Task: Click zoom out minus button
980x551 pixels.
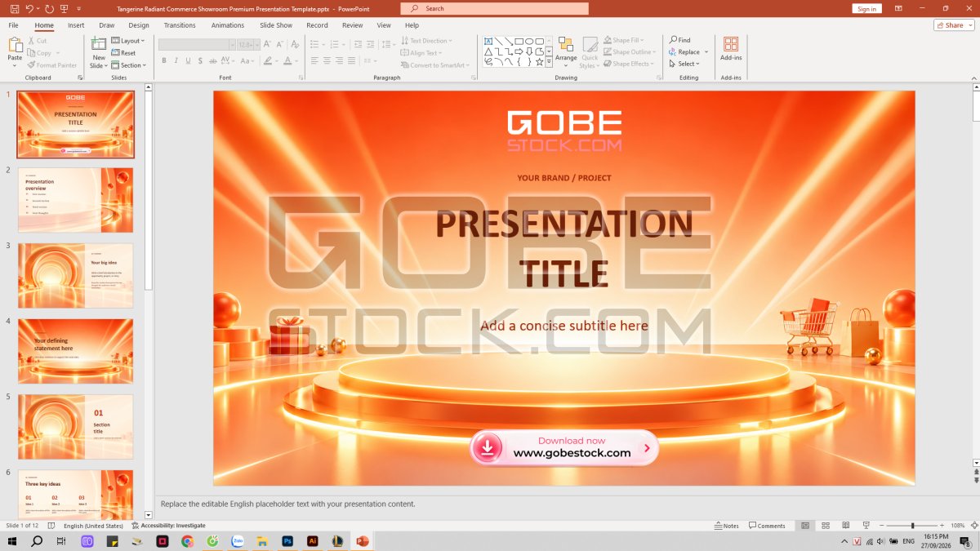Action: (881, 526)
